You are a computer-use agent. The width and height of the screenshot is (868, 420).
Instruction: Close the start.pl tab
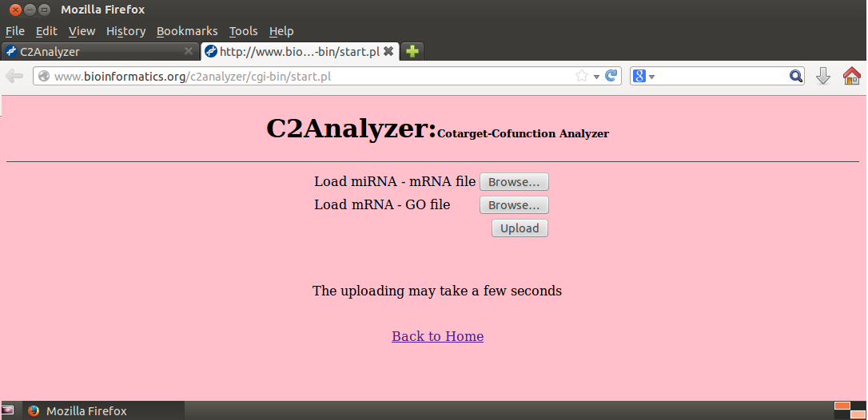(388, 51)
